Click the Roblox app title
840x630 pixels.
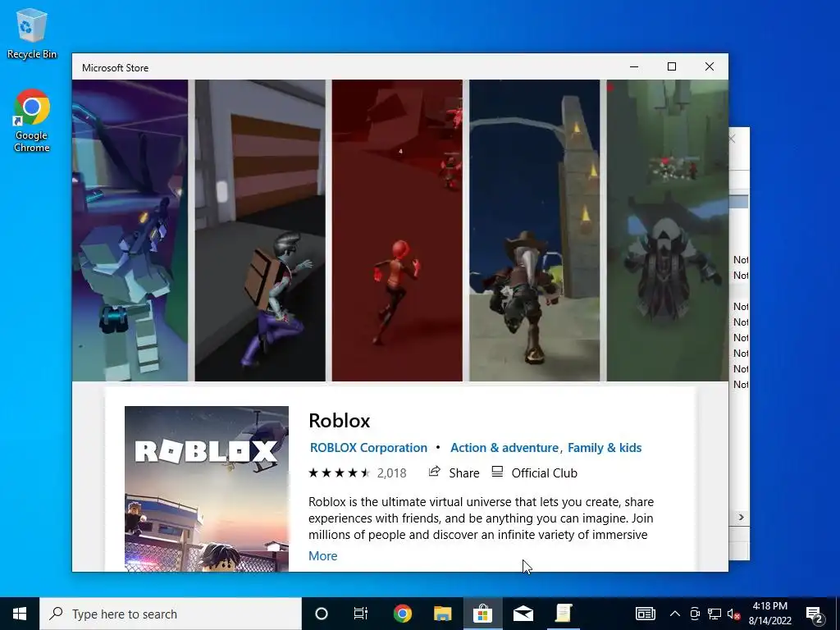339,421
